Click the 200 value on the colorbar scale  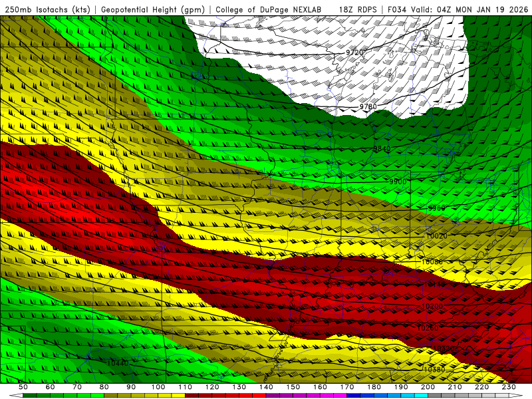[x=428, y=387]
